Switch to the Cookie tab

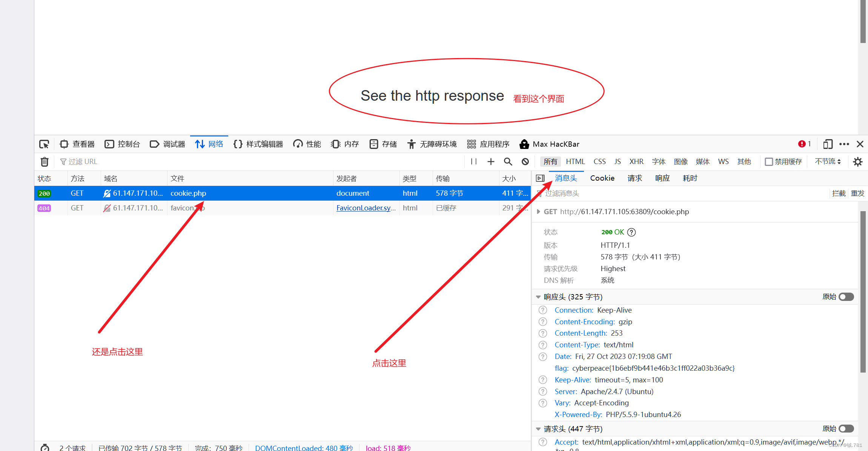pyautogui.click(x=602, y=178)
